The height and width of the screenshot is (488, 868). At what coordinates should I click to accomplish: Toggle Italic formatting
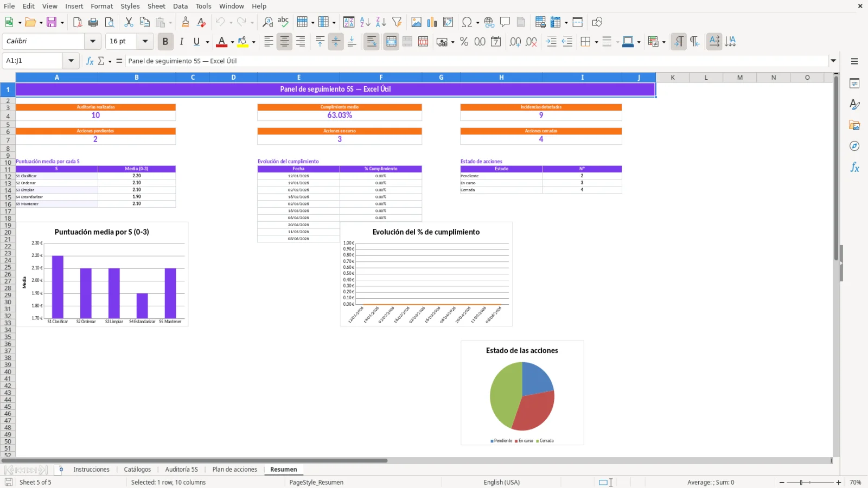coord(181,42)
